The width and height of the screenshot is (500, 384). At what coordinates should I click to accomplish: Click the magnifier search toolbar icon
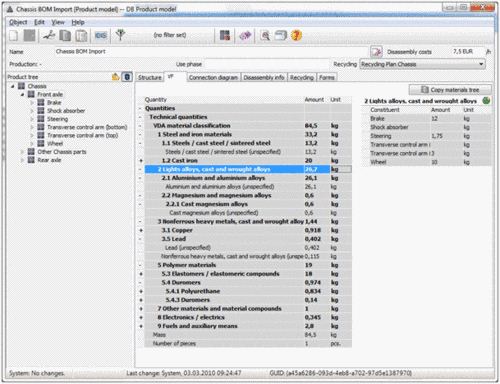coord(265,35)
